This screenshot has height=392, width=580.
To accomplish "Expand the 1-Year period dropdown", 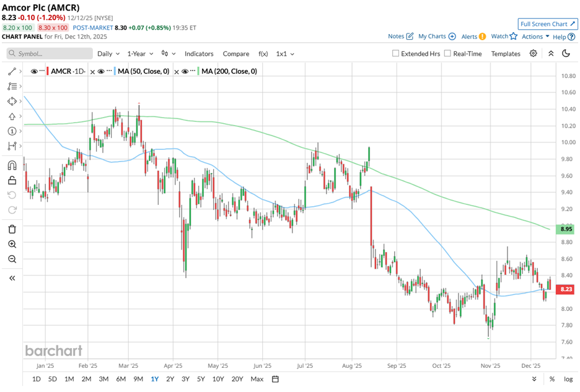I will pyautogui.click(x=141, y=54).
